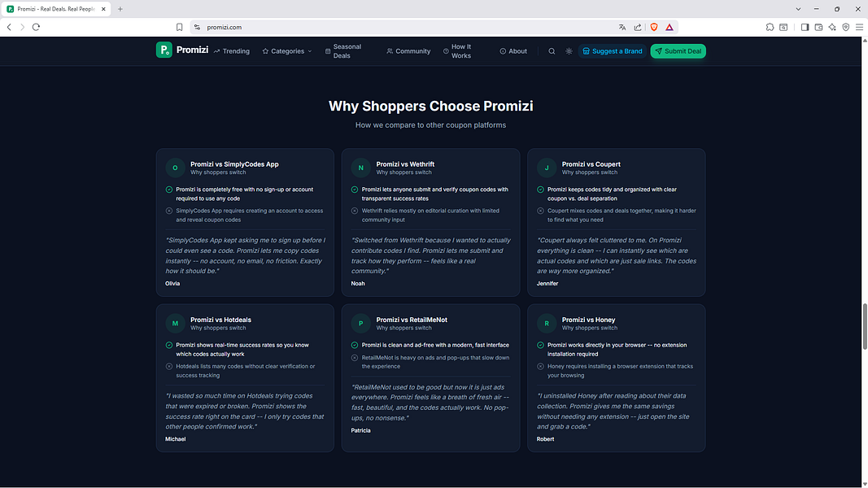This screenshot has height=488, width=868.
Task: Click the Promizi vs Honey heading
Action: 588,320
